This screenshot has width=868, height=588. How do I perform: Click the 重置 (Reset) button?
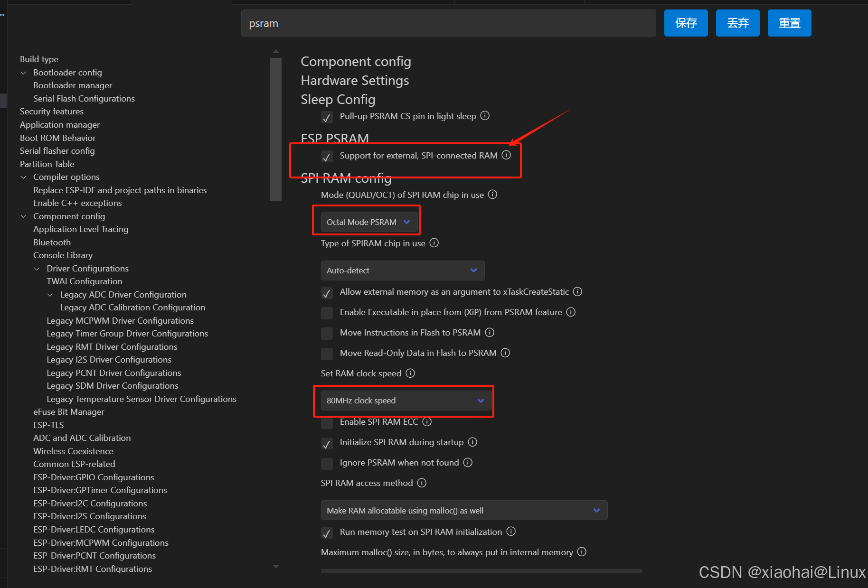[x=789, y=23]
